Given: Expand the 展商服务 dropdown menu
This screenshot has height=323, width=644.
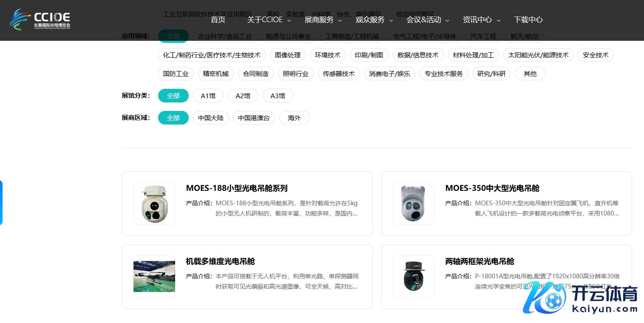Looking at the screenshot, I should pyautogui.click(x=319, y=20).
